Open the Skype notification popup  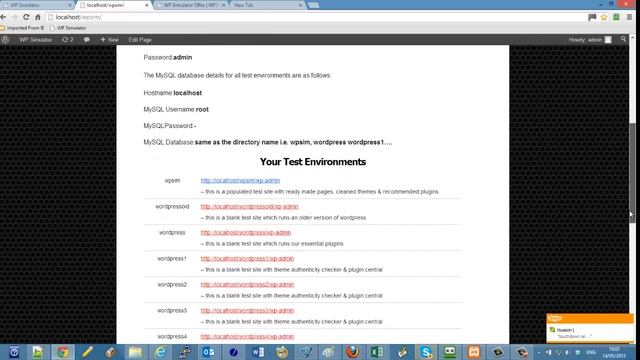pos(590,328)
